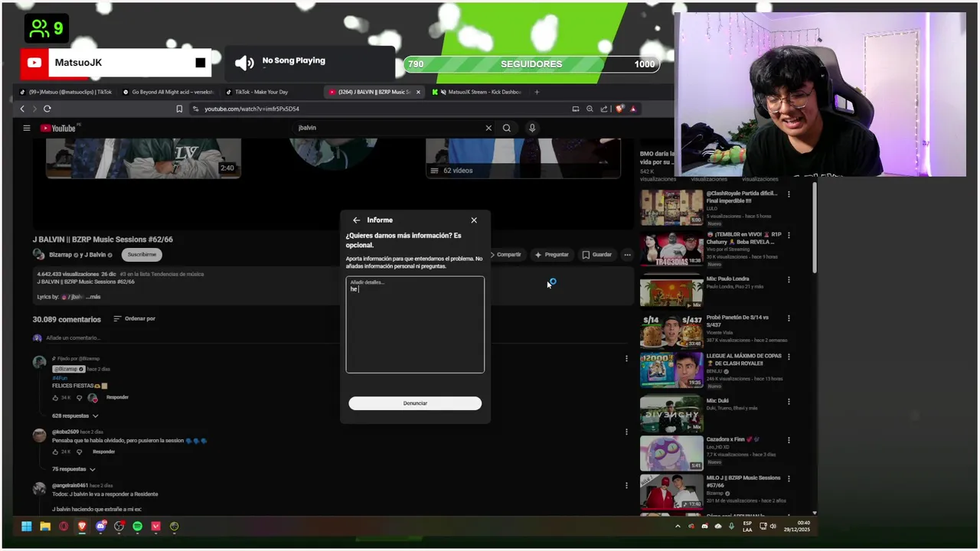
Task: Like the @koba2609 comment
Action: [x=56, y=452]
